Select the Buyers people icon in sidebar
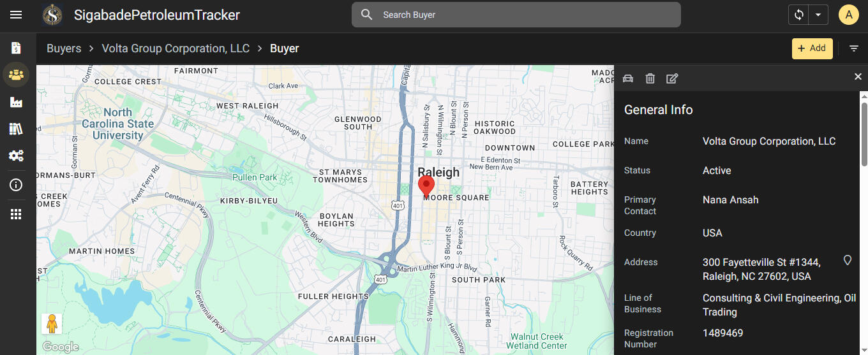Image resolution: width=868 pixels, height=355 pixels. point(16,75)
